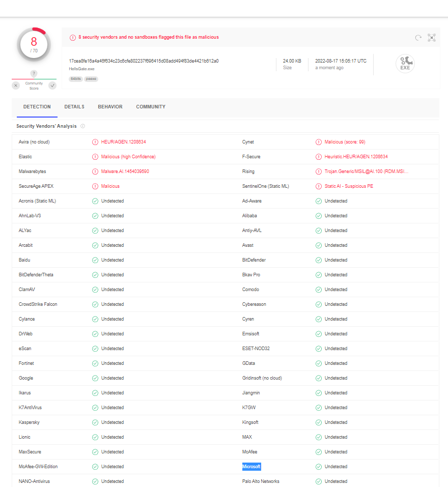
Task: Click the alert icon for SentinelOne detection
Action: (319, 186)
